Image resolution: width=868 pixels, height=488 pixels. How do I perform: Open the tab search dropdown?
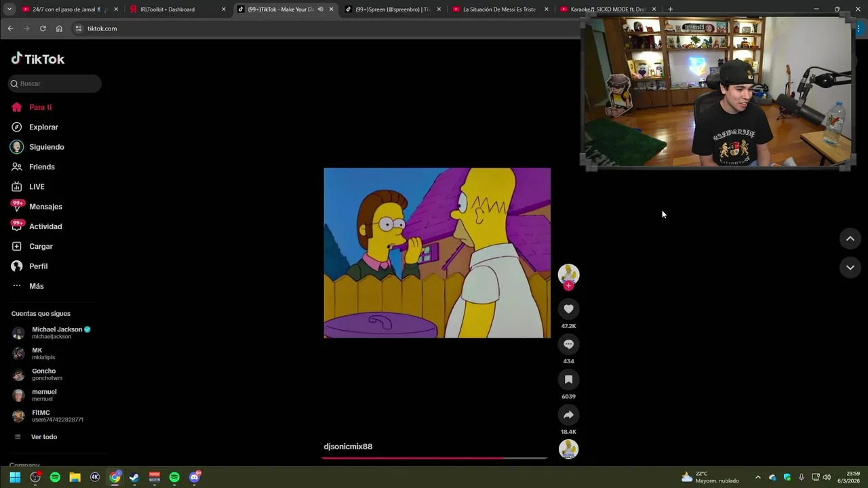9,9
